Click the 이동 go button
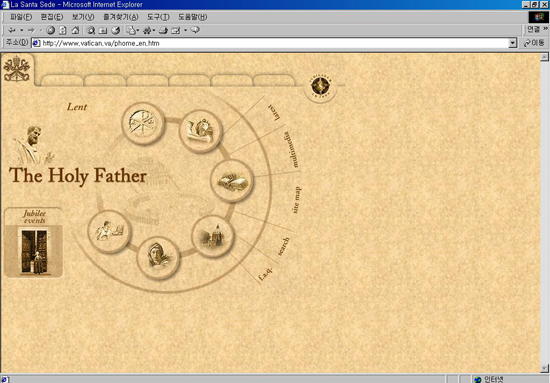The width and height of the screenshot is (550, 383). [x=534, y=43]
